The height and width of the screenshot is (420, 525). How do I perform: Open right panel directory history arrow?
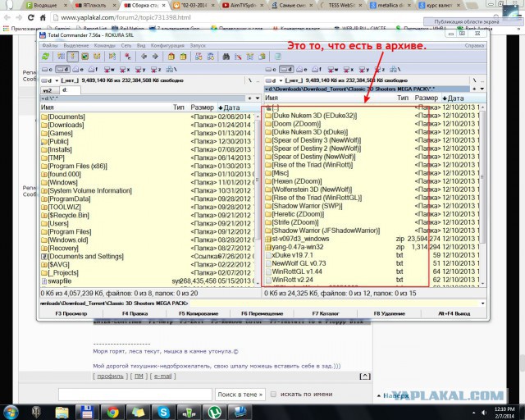pyautogui.click(x=482, y=89)
